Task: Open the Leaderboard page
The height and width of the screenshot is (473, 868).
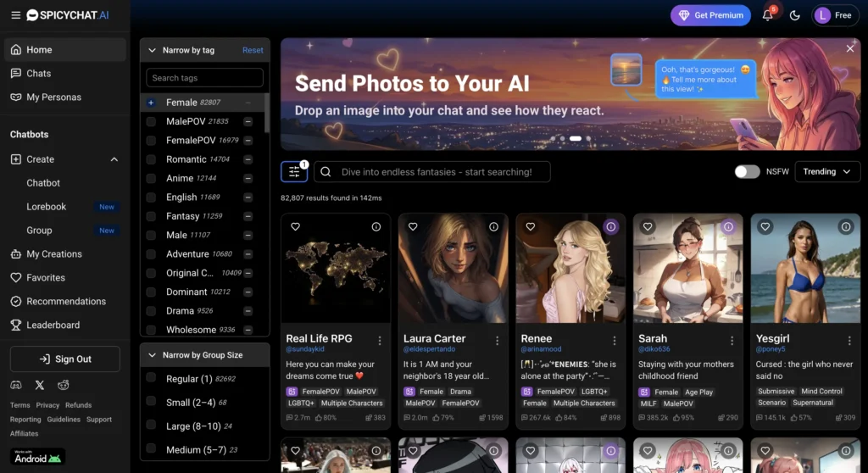Action: (53, 326)
